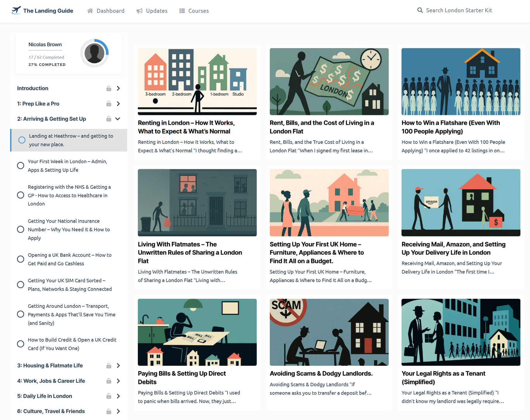Open the Renting in London article thumbnail

point(197,82)
